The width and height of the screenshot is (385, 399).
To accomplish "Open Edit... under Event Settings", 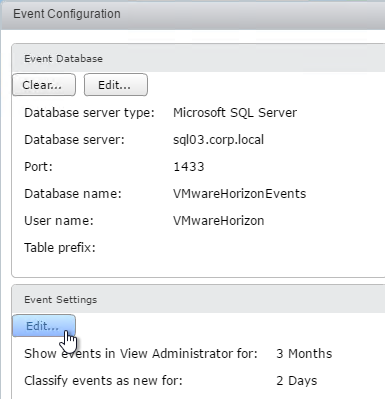I will coord(44,326).
